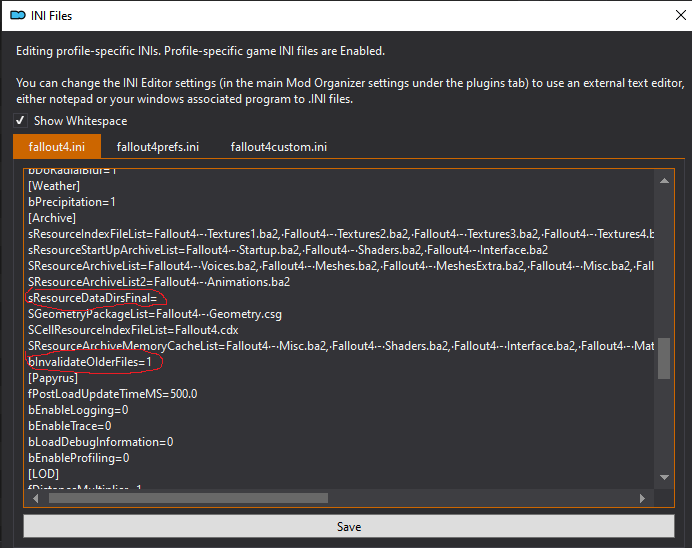Click the Mod Organizer window title icon

(x=18, y=15)
